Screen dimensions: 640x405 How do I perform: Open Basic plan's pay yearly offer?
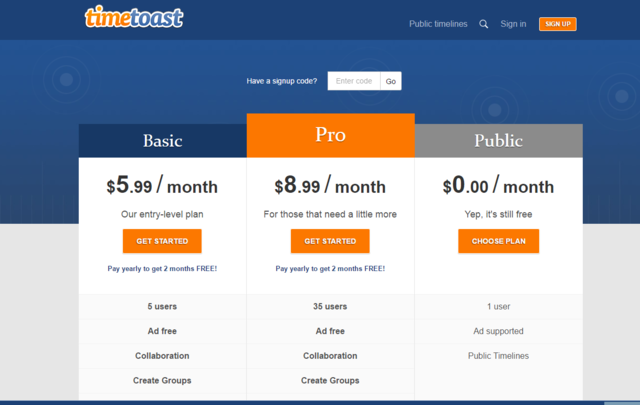162,269
